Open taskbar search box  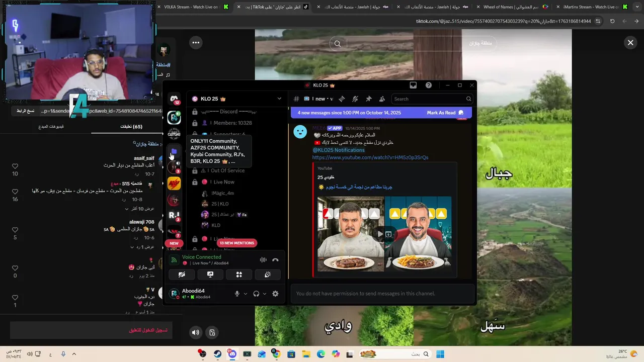point(395,354)
